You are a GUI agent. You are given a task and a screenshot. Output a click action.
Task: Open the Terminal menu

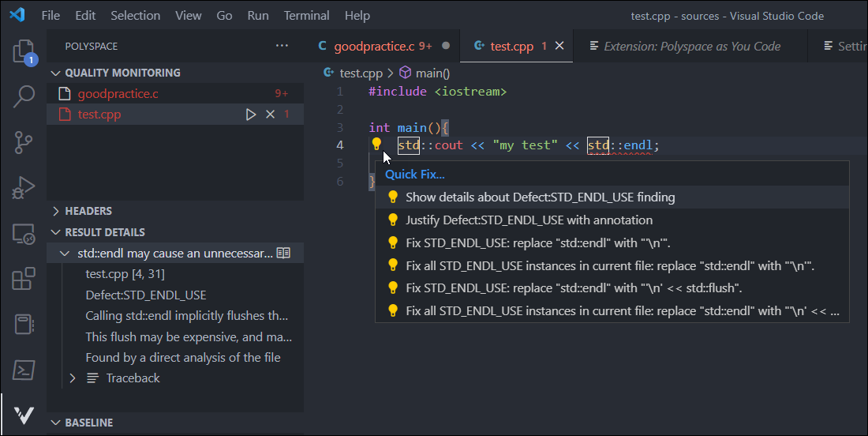pyautogui.click(x=307, y=16)
